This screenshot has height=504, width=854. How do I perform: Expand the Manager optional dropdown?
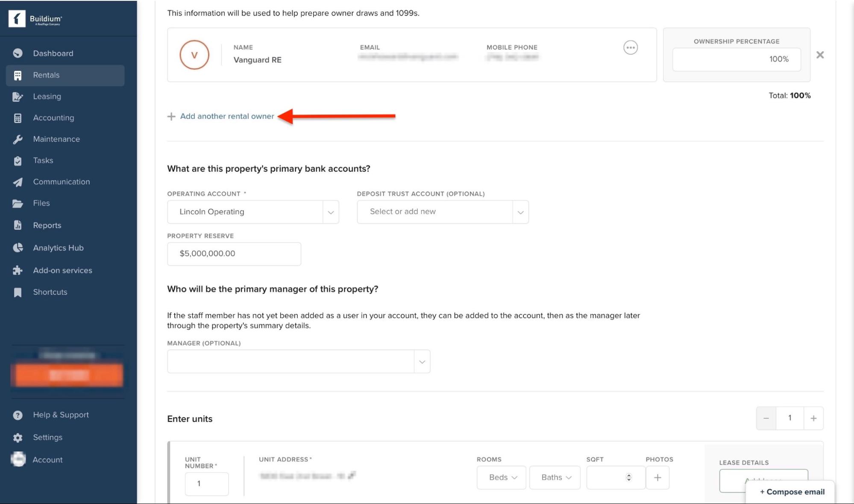(422, 362)
